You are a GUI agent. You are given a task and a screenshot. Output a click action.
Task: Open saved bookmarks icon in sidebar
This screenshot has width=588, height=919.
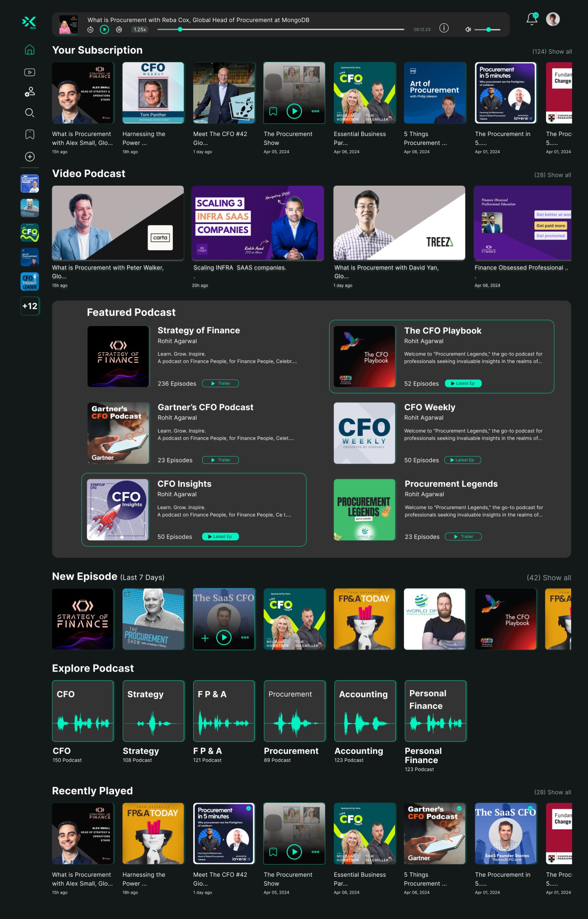tap(29, 134)
